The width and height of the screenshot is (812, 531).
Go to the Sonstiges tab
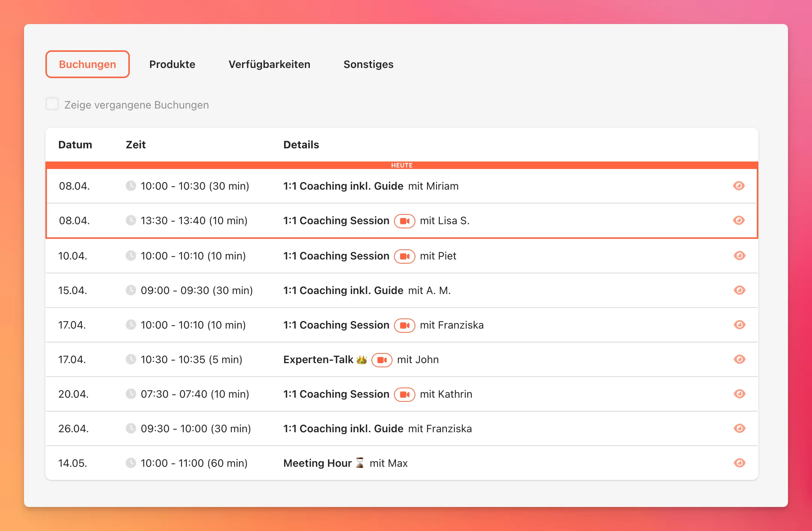368,64
